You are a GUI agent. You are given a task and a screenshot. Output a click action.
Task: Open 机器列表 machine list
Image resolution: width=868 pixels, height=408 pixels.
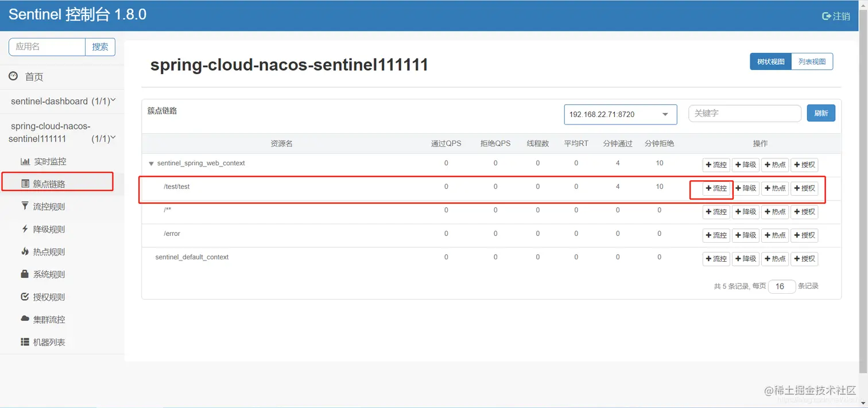(x=49, y=342)
